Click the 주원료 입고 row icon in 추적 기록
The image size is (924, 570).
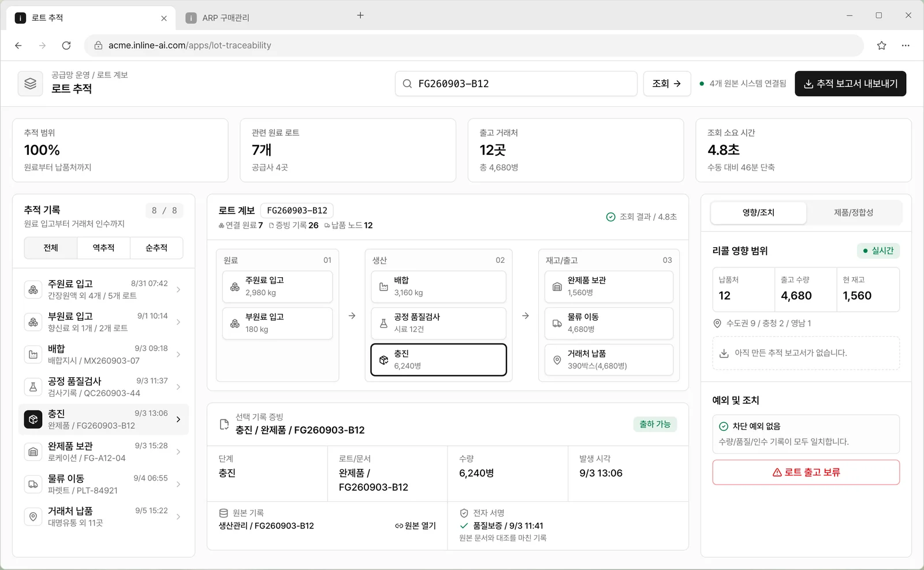(x=33, y=289)
